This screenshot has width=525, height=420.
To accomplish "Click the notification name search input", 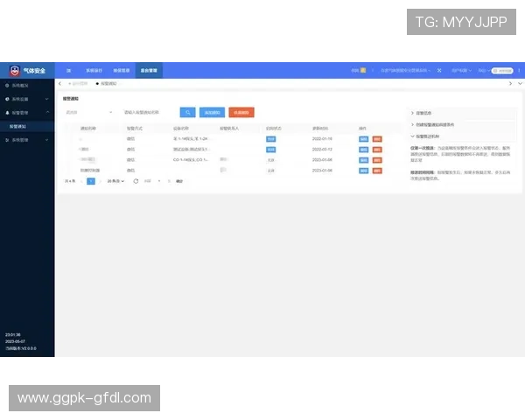I will pos(147,112).
